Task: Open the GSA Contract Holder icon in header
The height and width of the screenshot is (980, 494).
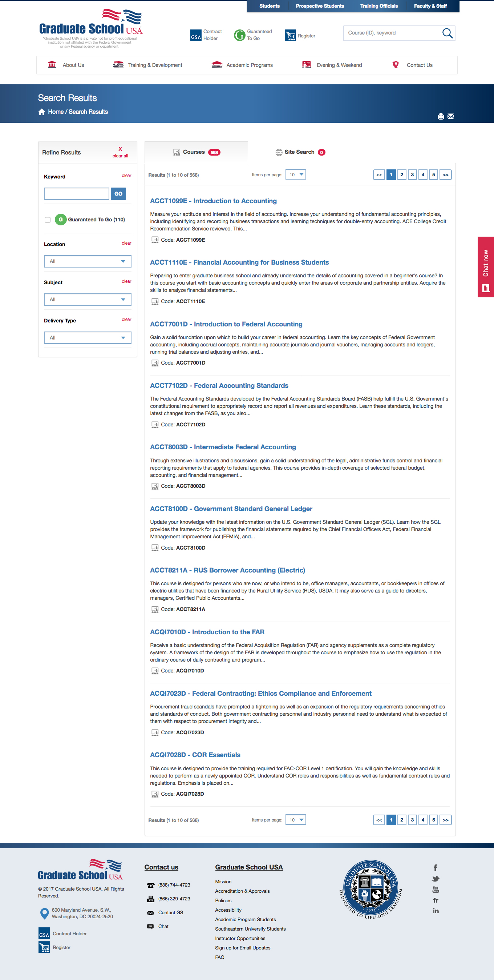Action: tap(195, 36)
